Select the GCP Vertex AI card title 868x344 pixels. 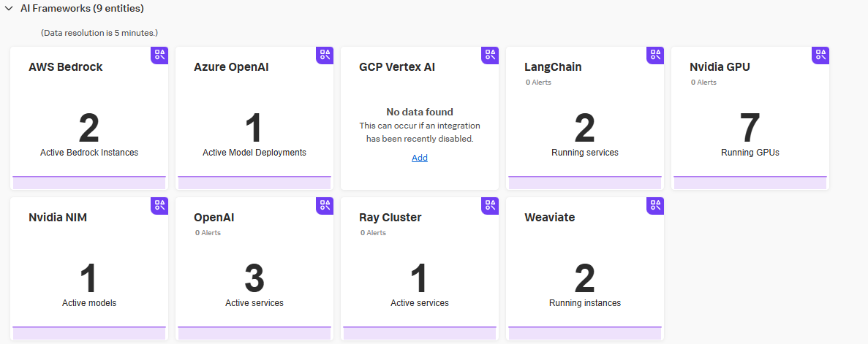pyautogui.click(x=397, y=67)
